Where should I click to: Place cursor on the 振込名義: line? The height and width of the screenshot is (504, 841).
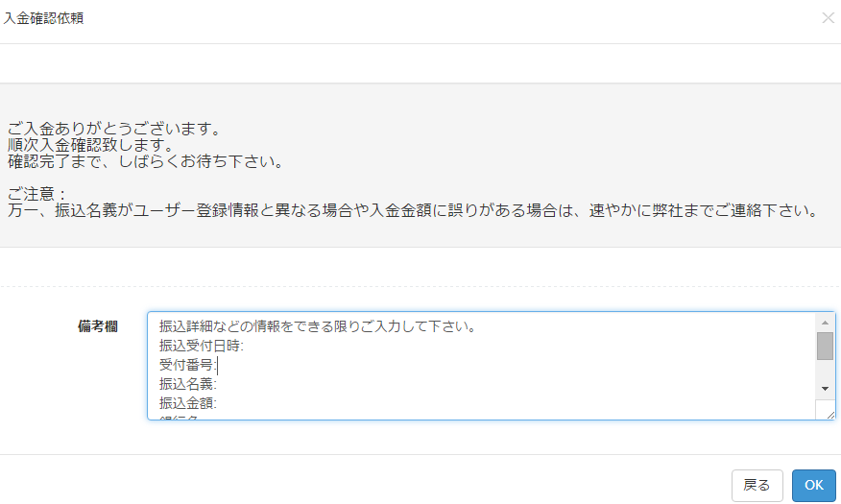point(188,384)
